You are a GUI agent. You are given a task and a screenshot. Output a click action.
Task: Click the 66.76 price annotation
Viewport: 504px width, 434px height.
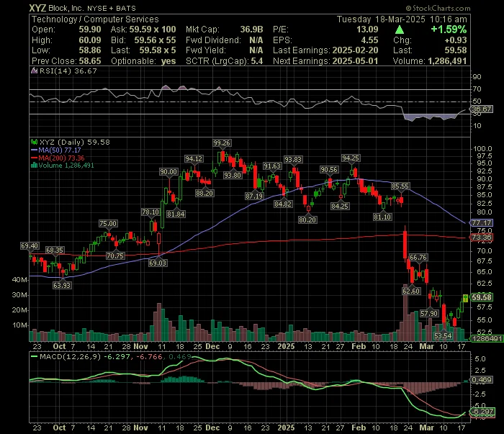coord(418,258)
